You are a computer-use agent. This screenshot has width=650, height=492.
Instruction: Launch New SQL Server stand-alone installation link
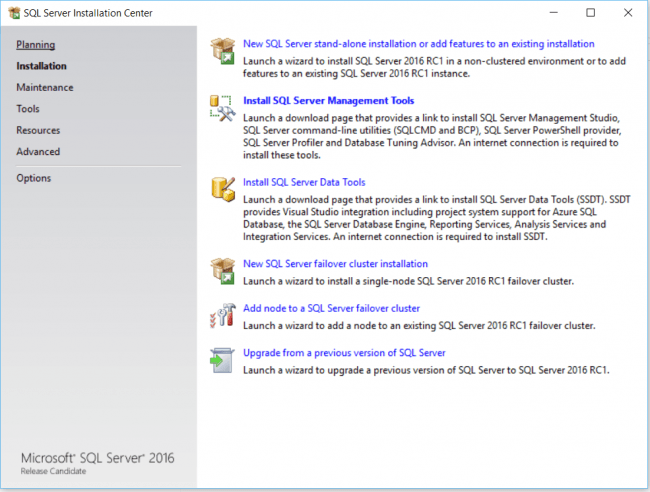pyautogui.click(x=419, y=44)
